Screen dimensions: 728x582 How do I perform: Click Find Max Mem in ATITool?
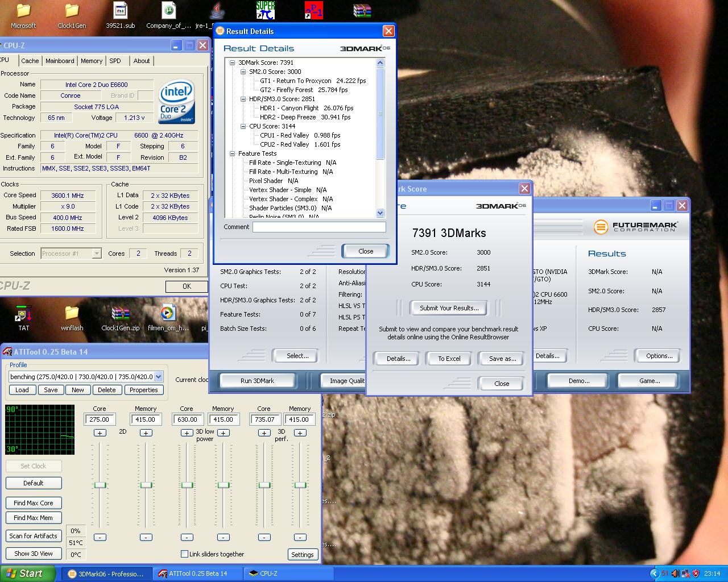[34, 518]
